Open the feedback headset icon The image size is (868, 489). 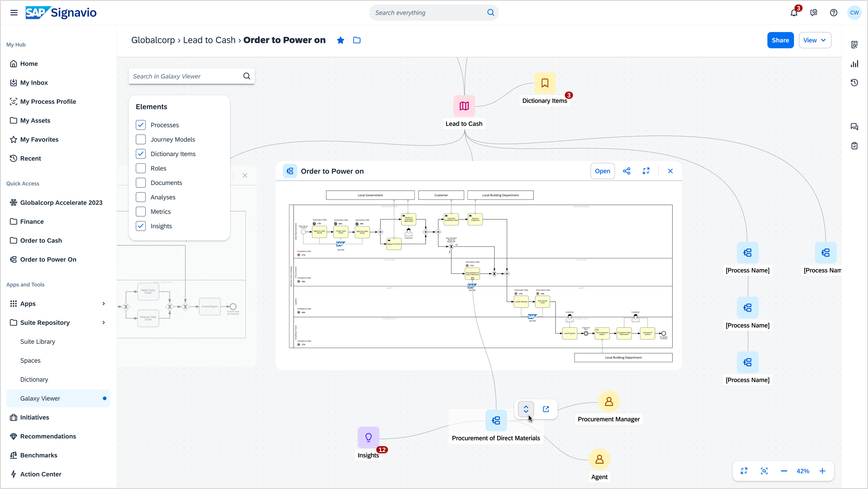[814, 13]
